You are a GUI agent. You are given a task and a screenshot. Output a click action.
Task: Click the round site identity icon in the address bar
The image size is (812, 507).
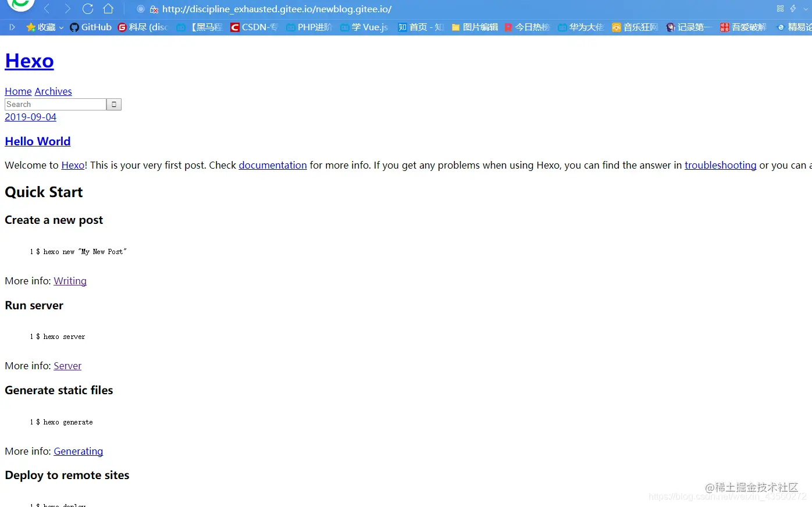pos(141,9)
